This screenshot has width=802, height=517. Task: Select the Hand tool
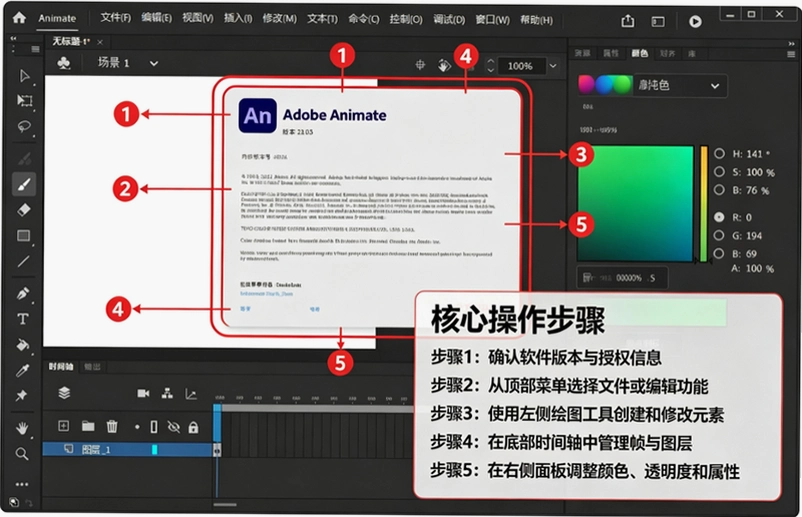[22, 428]
